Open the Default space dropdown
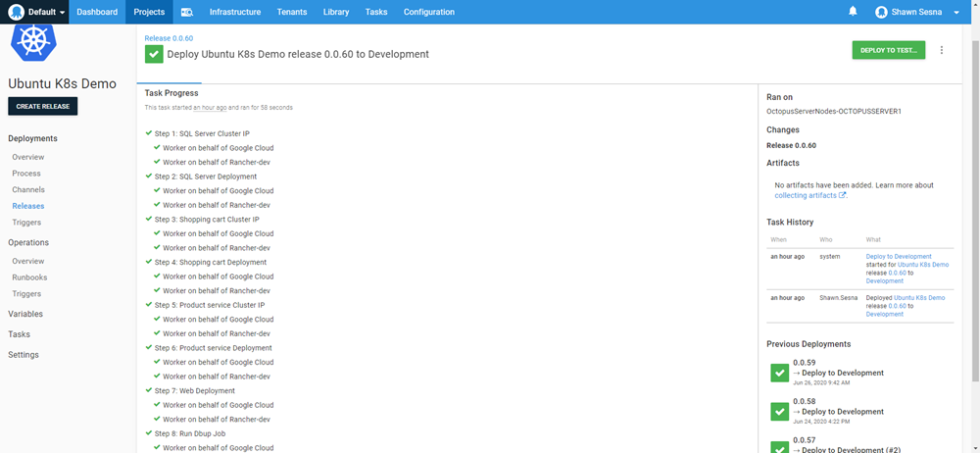Image resolution: width=980 pixels, height=453 pixels. tap(37, 12)
